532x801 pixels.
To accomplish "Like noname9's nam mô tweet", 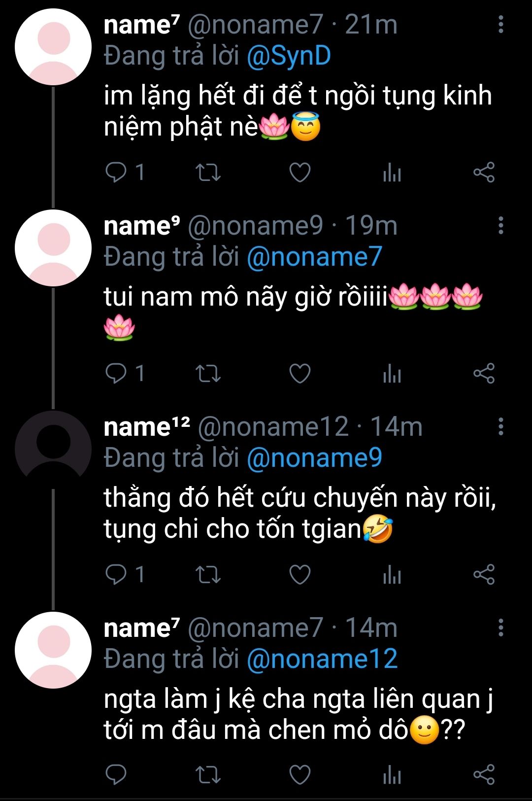I will pyautogui.click(x=299, y=374).
